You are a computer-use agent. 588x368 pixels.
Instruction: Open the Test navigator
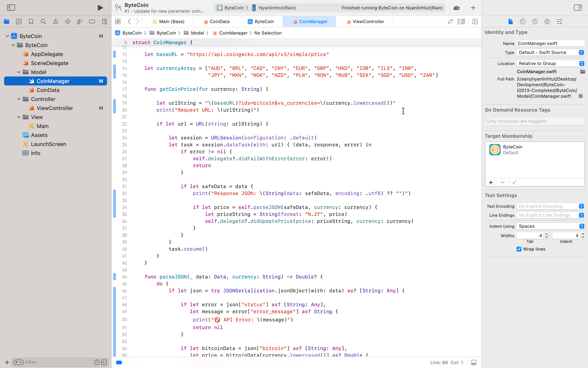tap(68, 21)
